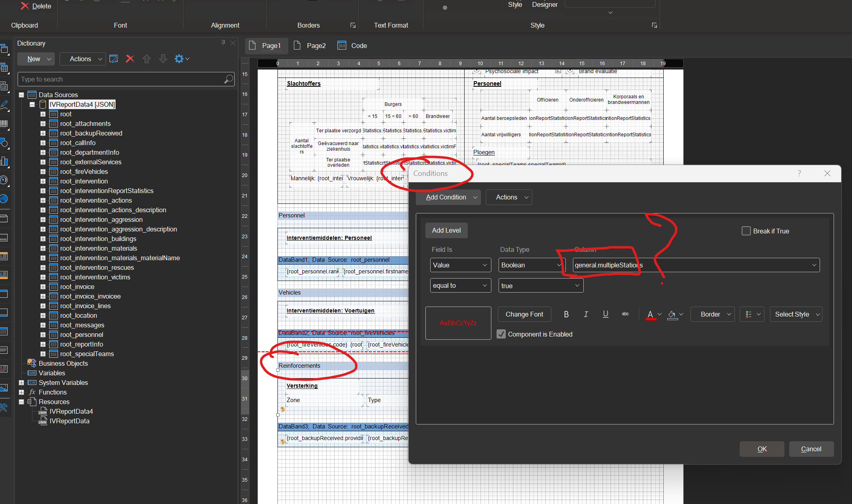852x504 pixels.
Task: Select root_fireVehicles data source
Action: [x=84, y=171]
